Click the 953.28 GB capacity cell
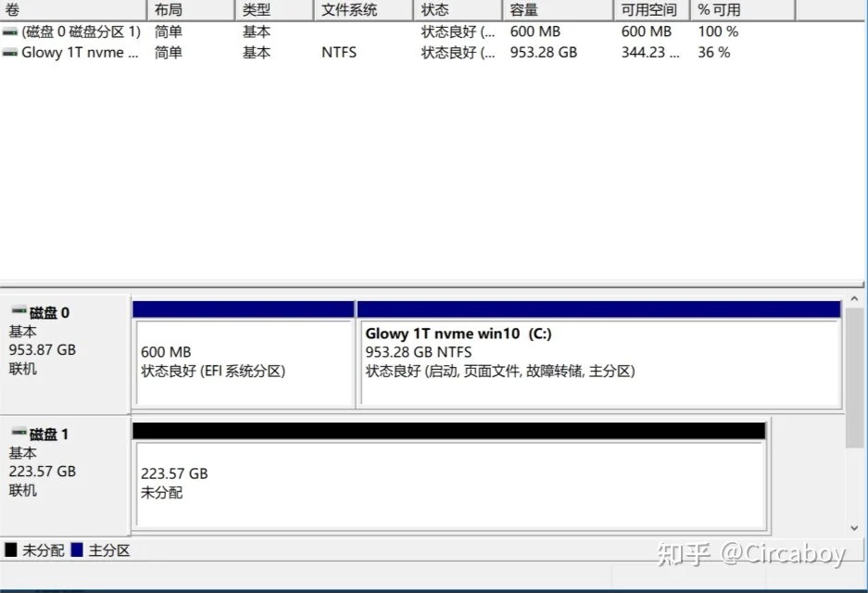This screenshot has width=868, height=593. (544, 53)
